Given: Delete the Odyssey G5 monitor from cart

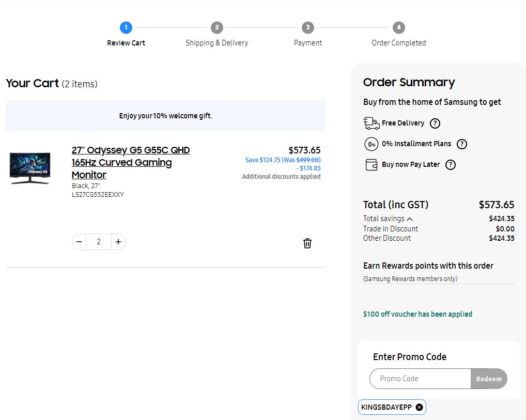Looking at the screenshot, I should click(307, 243).
